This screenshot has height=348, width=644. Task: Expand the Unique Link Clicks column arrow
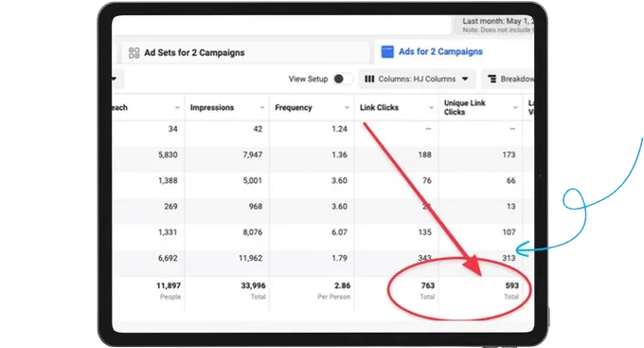pos(515,108)
